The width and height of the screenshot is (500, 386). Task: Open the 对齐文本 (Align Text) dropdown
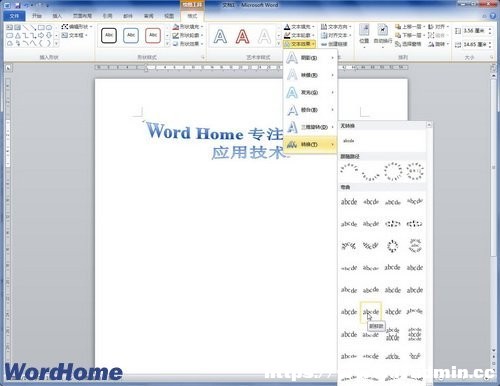[x=336, y=35]
